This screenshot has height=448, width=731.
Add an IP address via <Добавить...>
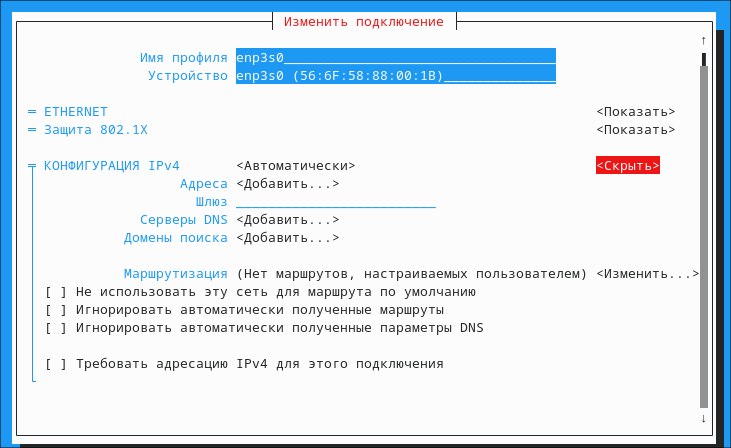[x=287, y=184]
